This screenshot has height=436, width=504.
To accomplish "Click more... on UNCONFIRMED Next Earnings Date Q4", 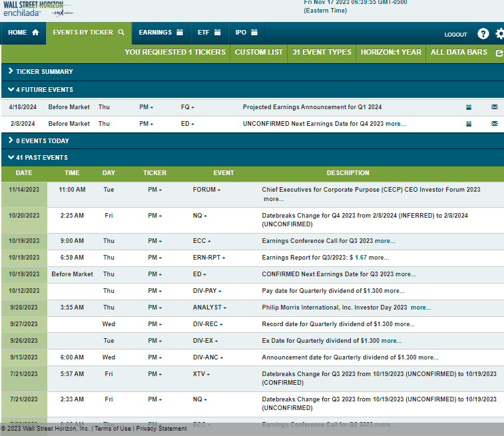I will [395, 124].
